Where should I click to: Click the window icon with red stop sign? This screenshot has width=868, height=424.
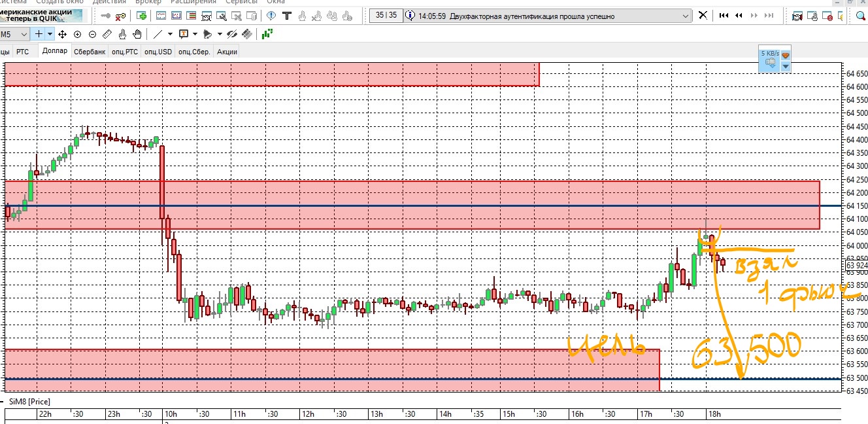pos(827,16)
